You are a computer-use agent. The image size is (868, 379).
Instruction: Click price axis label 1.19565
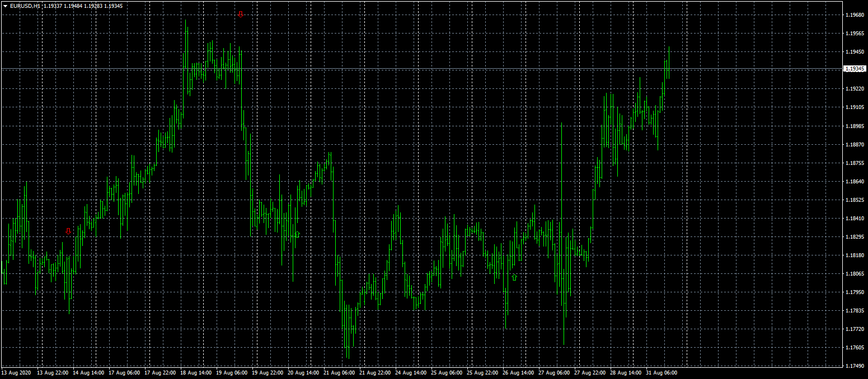coord(854,34)
